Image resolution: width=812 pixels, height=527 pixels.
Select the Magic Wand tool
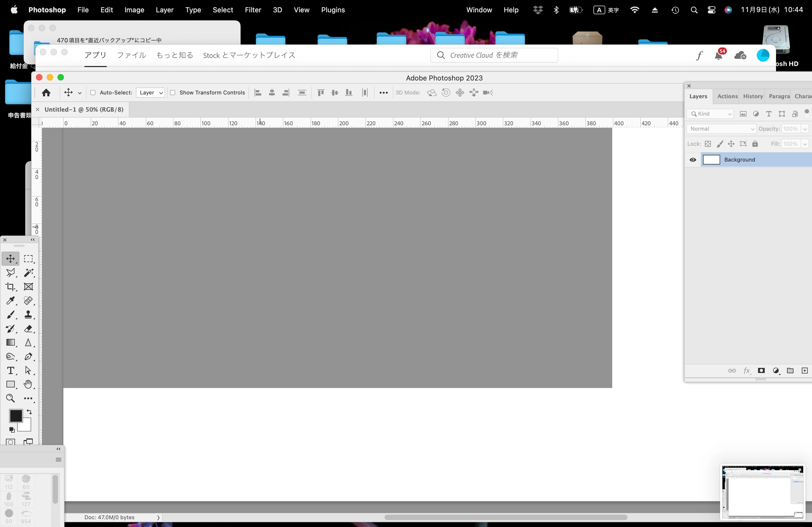tap(29, 272)
